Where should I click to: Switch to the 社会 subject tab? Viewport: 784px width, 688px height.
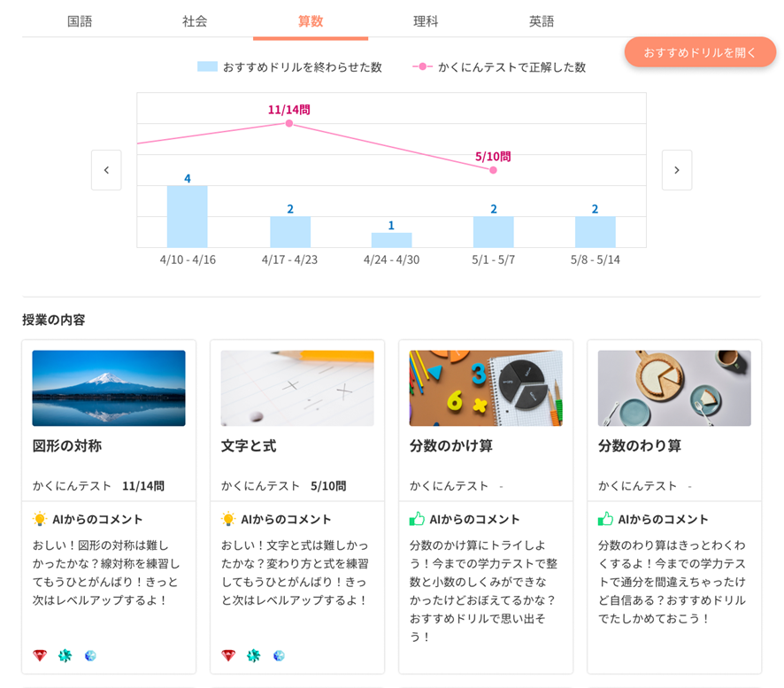[x=195, y=21]
